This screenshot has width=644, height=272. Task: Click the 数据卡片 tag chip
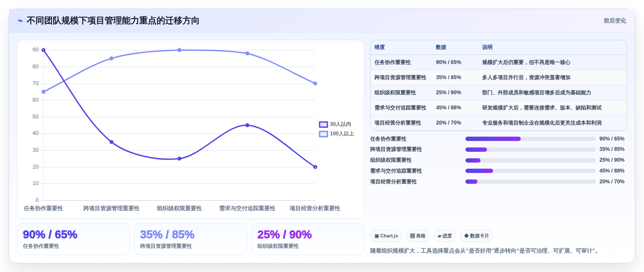[x=477, y=236]
